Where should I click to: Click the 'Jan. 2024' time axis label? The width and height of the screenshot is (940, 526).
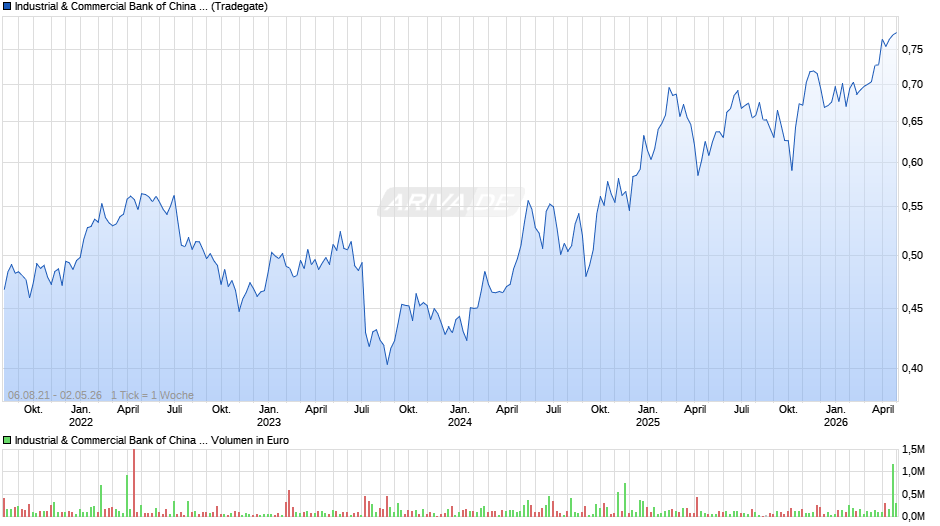[x=460, y=416]
